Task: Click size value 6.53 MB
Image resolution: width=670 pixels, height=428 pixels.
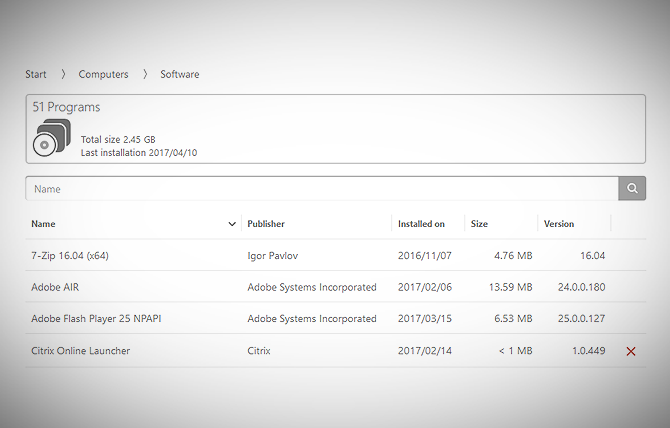Action: [513, 319]
